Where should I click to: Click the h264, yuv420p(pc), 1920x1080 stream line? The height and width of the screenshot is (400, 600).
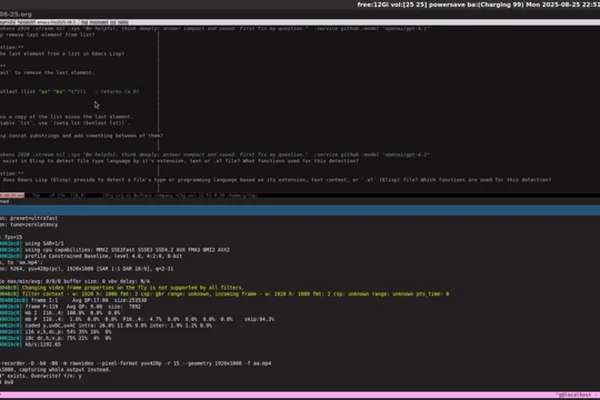(87, 269)
